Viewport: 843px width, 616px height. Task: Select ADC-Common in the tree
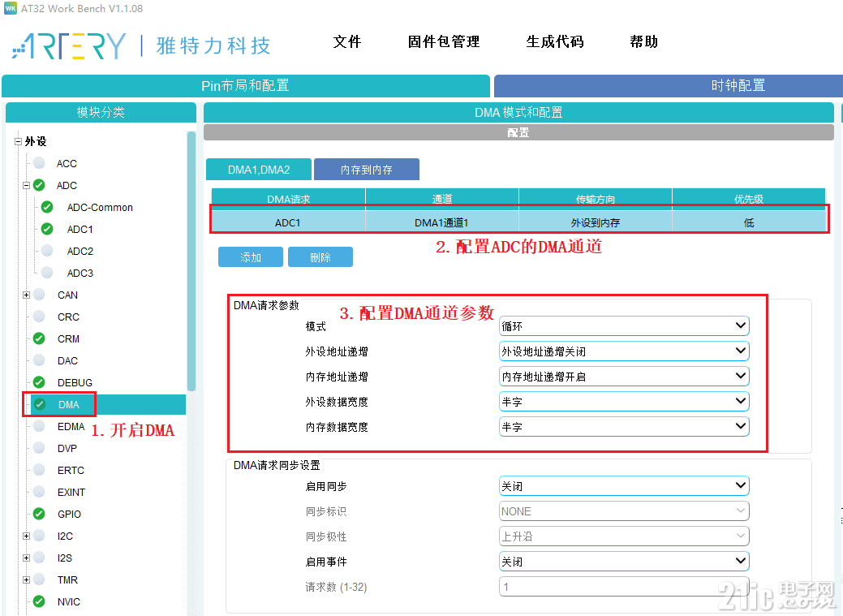click(x=100, y=207)
